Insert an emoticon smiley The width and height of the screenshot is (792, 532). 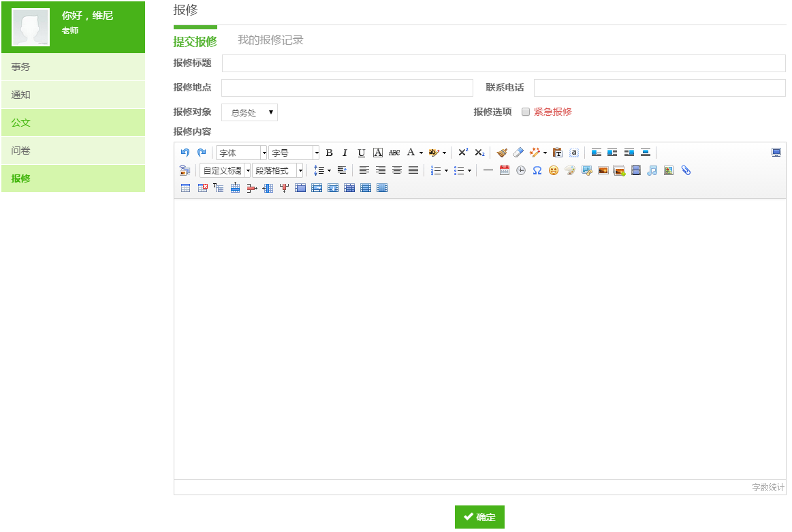coord(553,170)
